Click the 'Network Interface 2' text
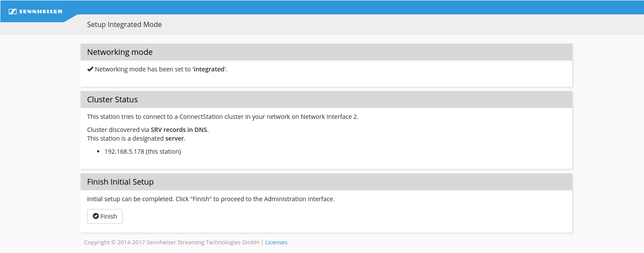 (x=329, y=117)
